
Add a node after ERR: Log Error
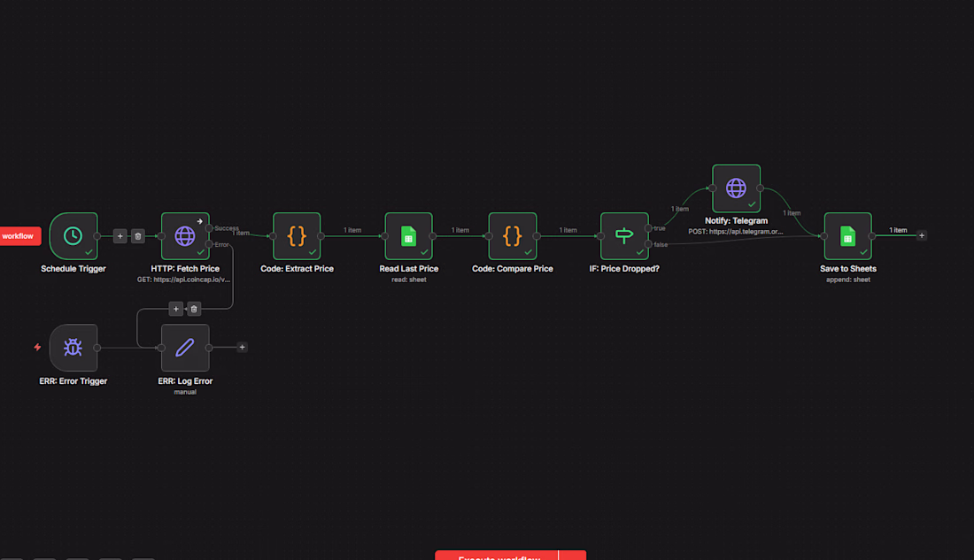(x=243, y=347)
